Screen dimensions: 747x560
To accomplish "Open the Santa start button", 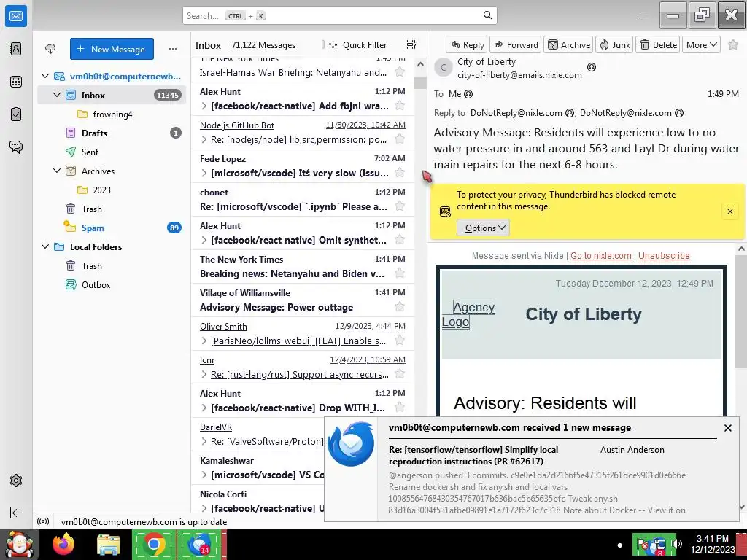I will [x=19, y=544].
